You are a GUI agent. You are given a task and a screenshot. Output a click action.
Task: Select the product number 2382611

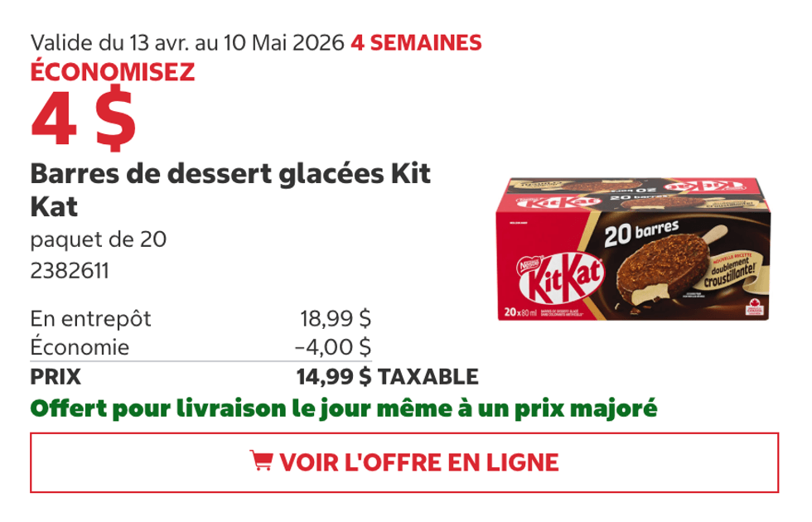(x=70, y=269)
